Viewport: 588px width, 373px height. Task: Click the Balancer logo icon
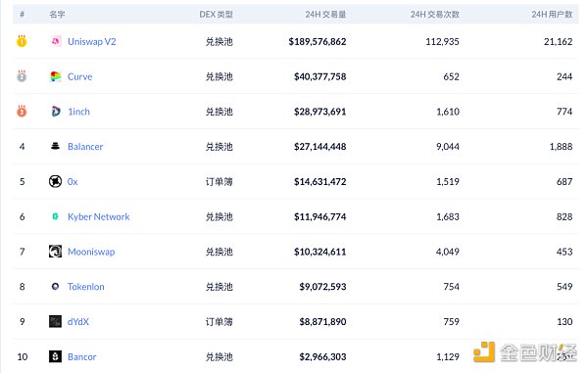coord(55,146)
